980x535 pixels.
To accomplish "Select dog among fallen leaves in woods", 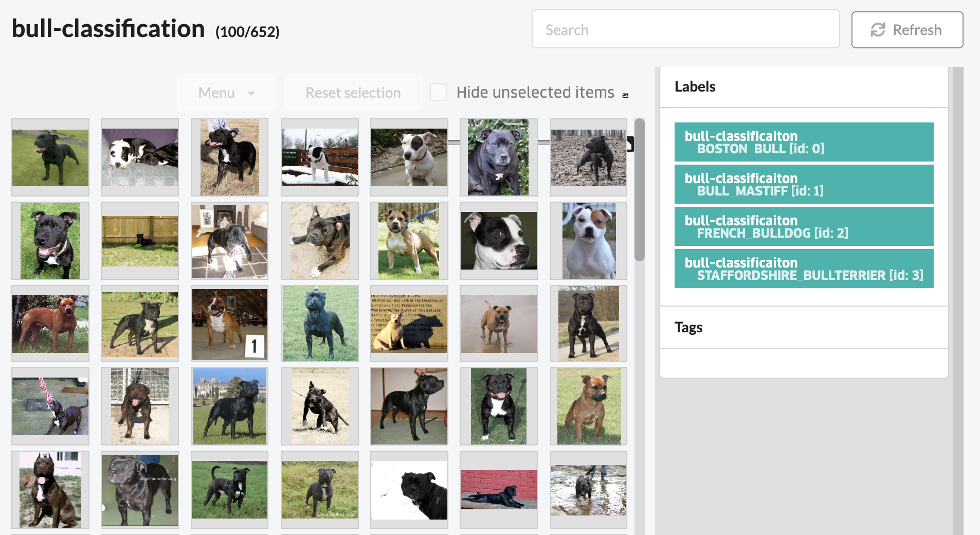I will point(589,157).
